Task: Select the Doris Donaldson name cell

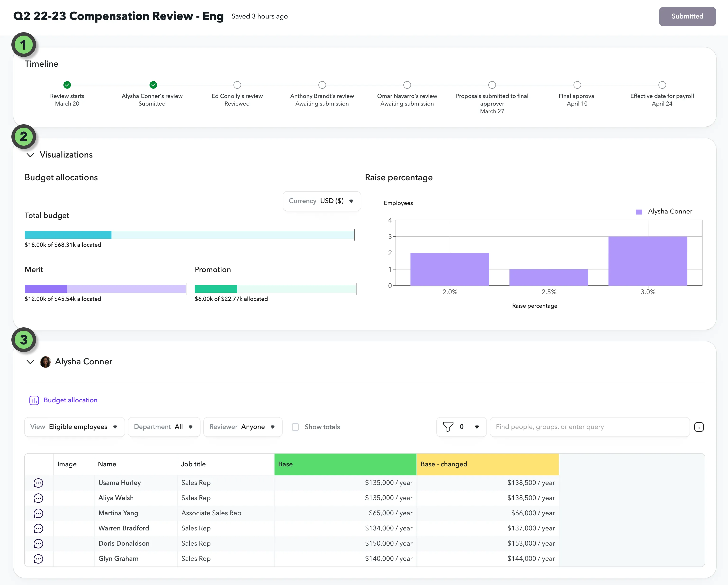Action: click(x=135, y=543)
